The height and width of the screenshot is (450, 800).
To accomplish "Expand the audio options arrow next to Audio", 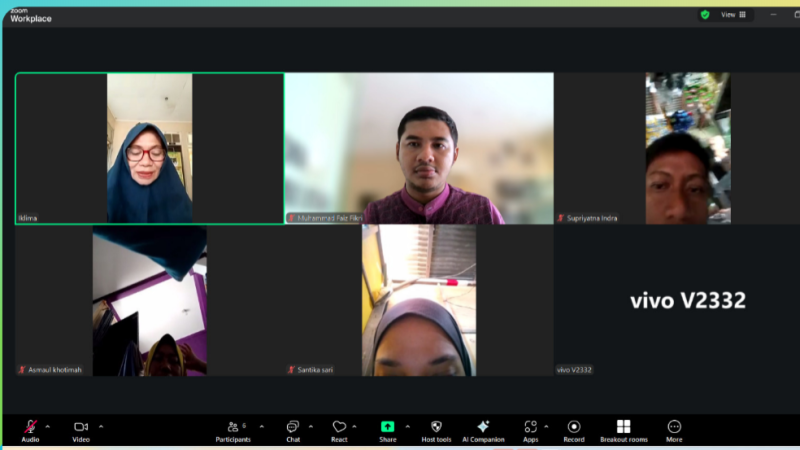I will (48, 426).
